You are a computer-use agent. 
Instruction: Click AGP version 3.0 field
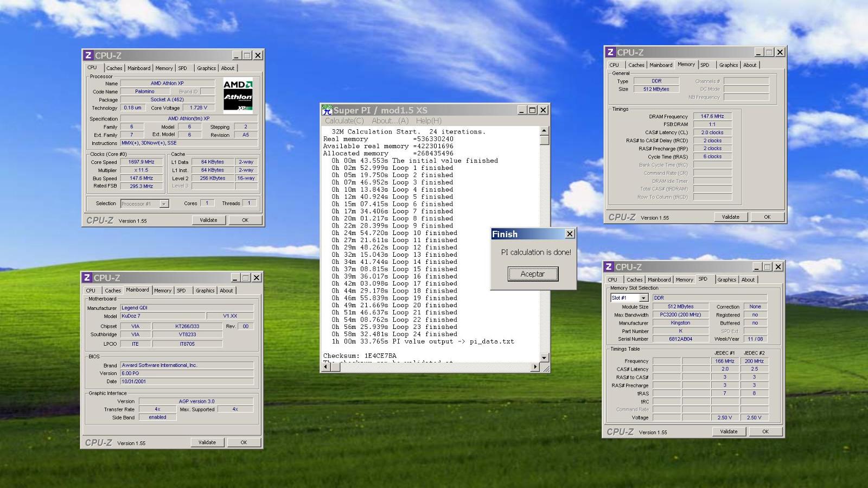point(196,401)
